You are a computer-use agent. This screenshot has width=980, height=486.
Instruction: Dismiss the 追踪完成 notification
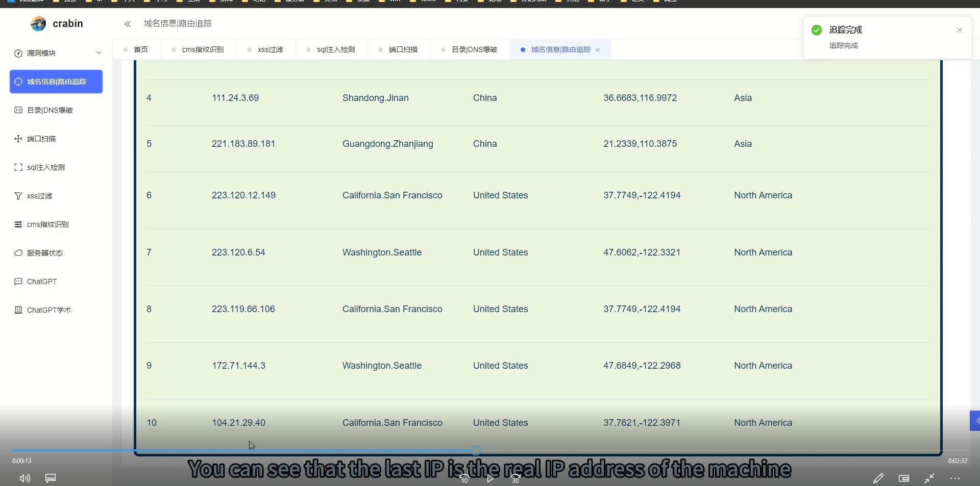click(960, 30)
